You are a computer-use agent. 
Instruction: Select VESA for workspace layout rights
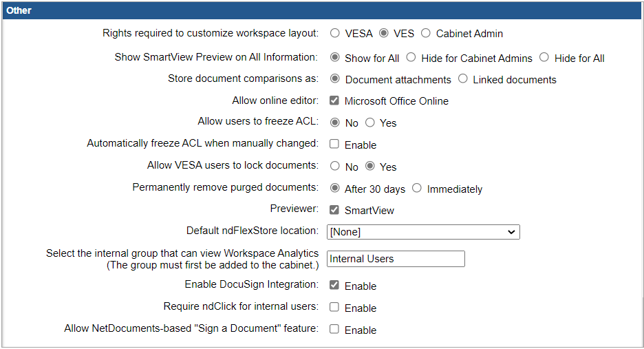pyautogui.click(x=335, y=33)
